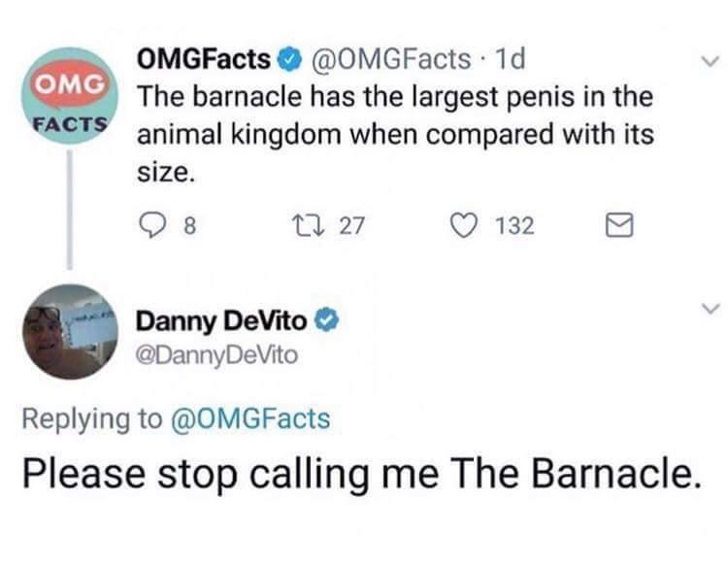Open the OMGFacts display name link
Image resolution: width=728 pixels, height=566 pixels.
tap(204, 61)
